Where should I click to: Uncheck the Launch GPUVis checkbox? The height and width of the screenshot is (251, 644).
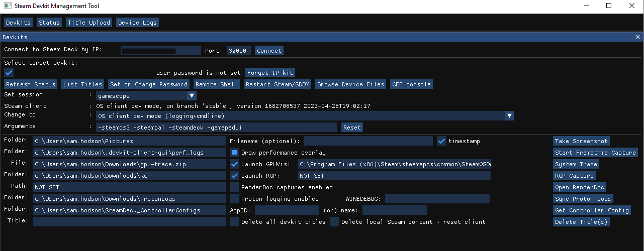(234, 164)
